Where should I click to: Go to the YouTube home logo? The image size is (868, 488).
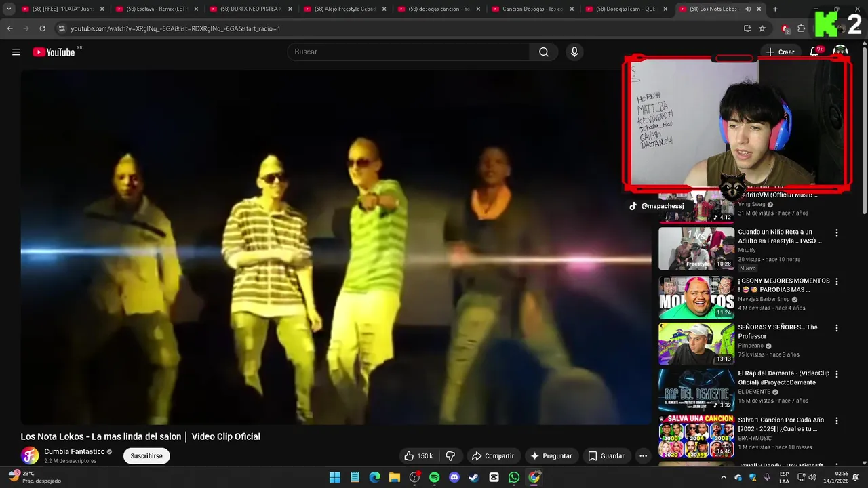pyautogui.click(x=54, y=52)
